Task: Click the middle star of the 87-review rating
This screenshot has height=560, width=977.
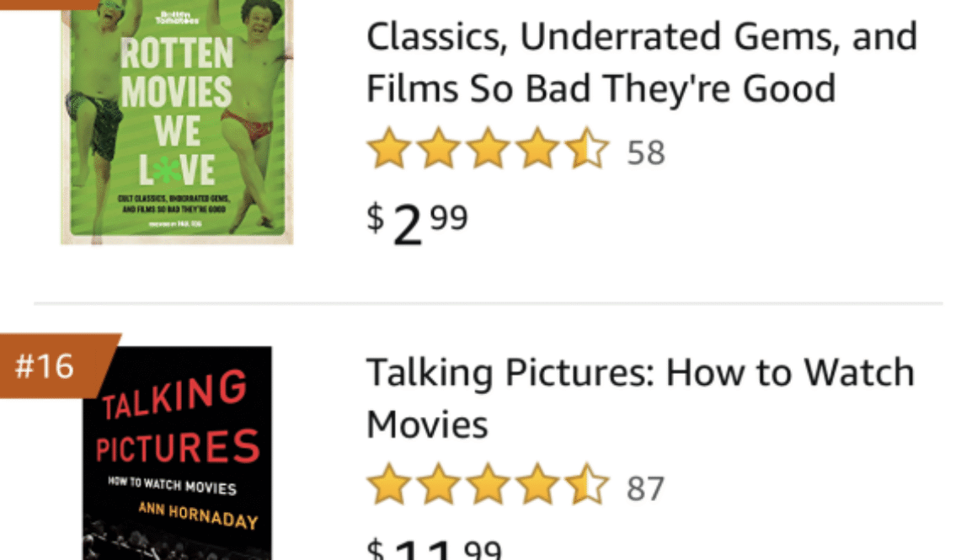Action: (x=488, y=488)
